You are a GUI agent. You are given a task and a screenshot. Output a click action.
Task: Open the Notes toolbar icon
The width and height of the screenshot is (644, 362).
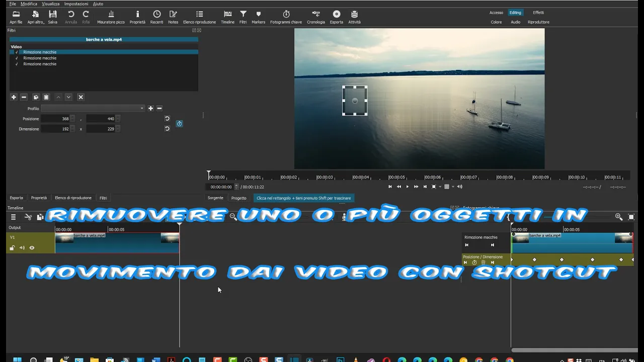coord(173,17)
